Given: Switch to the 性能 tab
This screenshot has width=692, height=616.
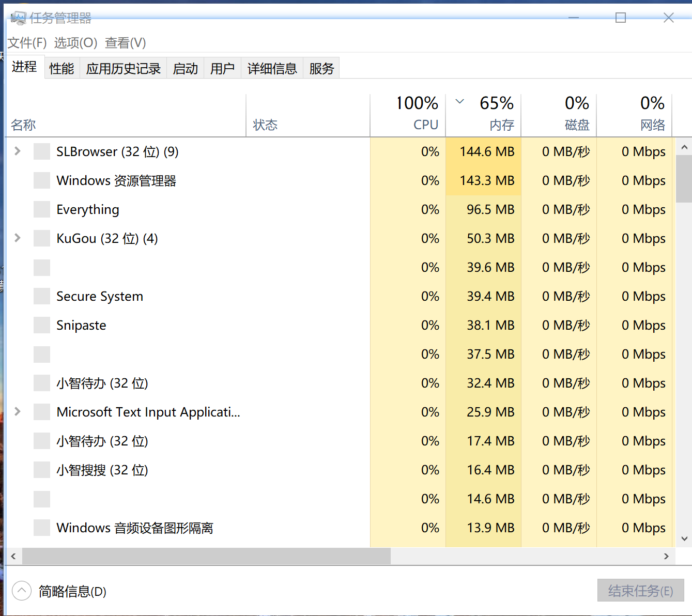Looking at the screenshot, I should coord(62,68).
